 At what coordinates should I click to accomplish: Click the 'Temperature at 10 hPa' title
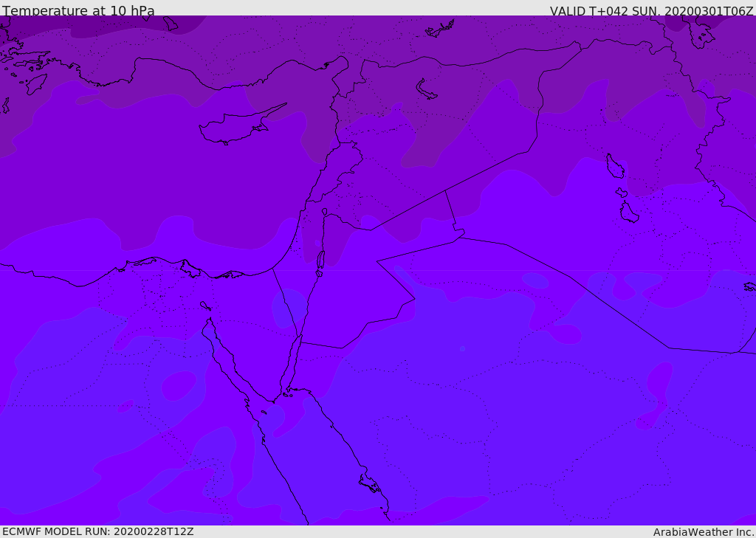[78, 10]
